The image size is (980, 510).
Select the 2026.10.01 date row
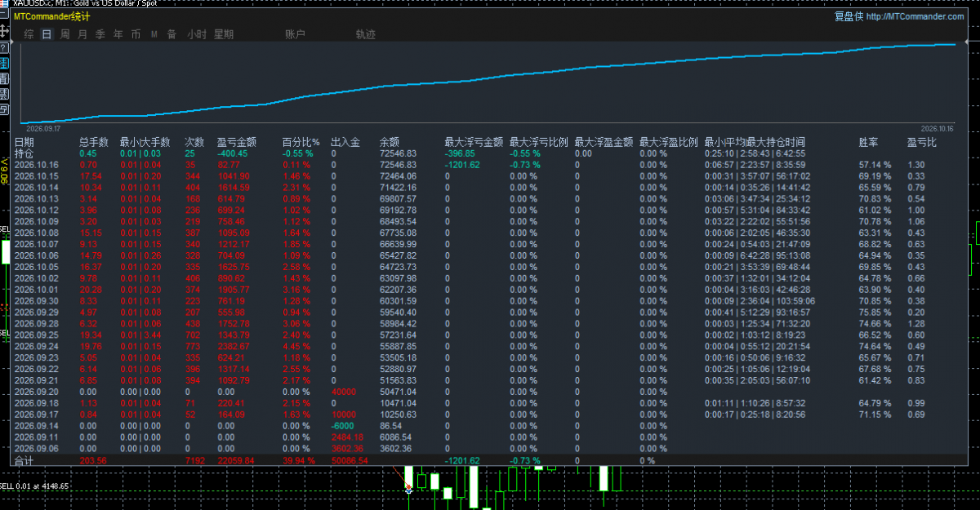[x=37, y=290]
